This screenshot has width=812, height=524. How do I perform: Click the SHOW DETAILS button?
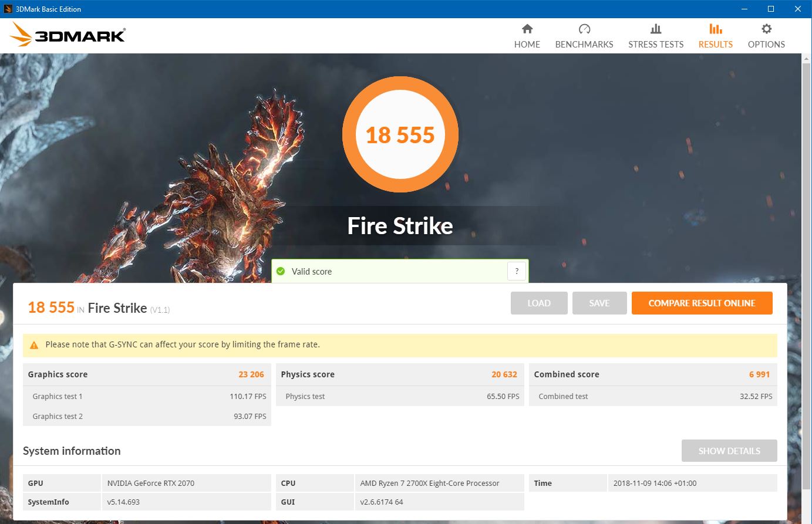(729, 451)
